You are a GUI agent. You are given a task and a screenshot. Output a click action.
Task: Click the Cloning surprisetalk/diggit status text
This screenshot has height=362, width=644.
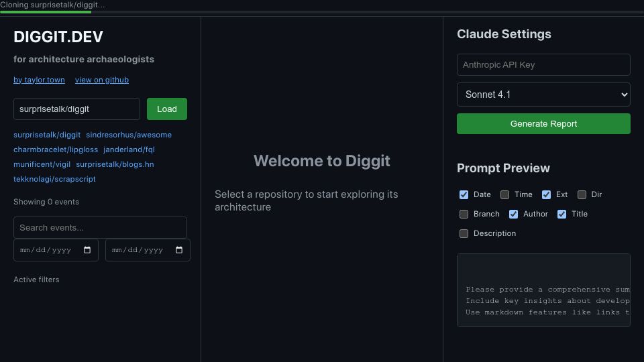click(x=52, y=5)
